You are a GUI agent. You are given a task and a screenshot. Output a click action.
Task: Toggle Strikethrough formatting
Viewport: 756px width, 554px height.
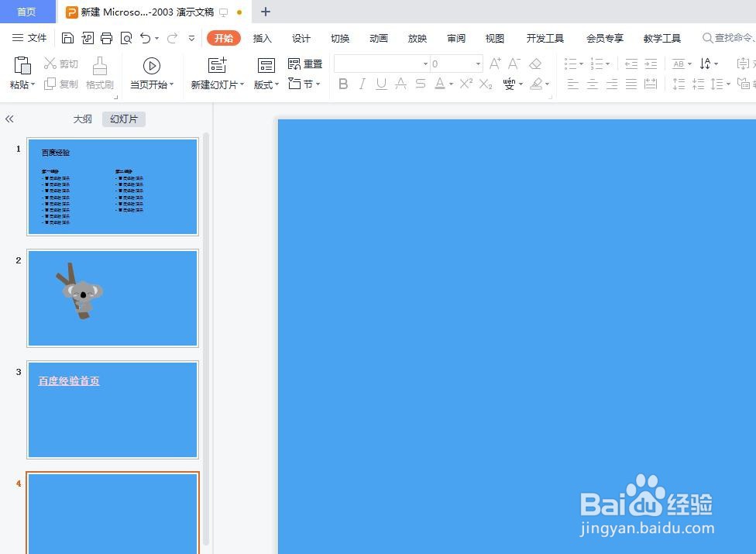pos(421,84)
